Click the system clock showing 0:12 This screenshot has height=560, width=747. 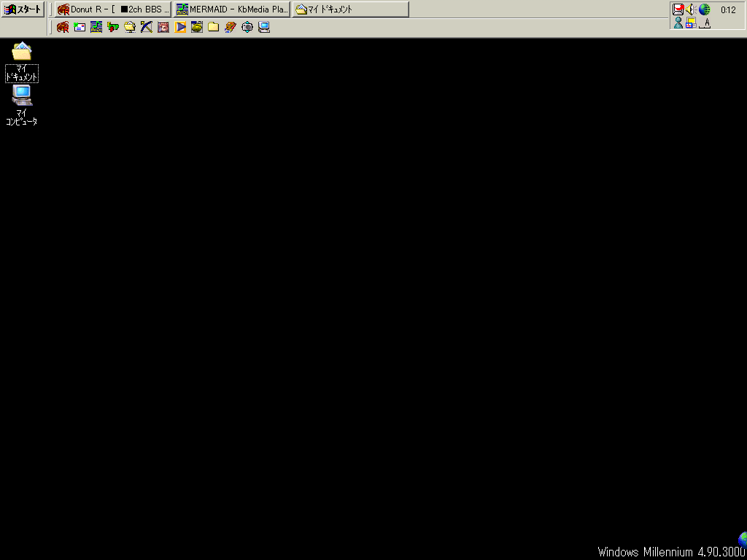728,10
